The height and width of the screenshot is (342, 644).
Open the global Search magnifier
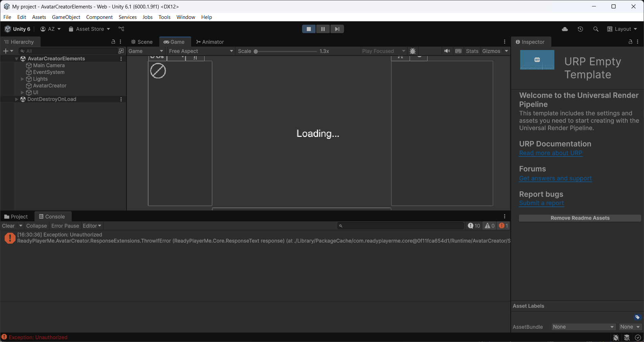pos(596,29)
